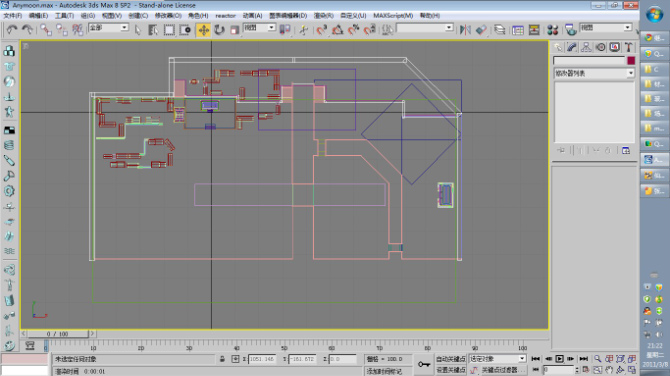Open the Curve Editor

click(x=518, y=29)
